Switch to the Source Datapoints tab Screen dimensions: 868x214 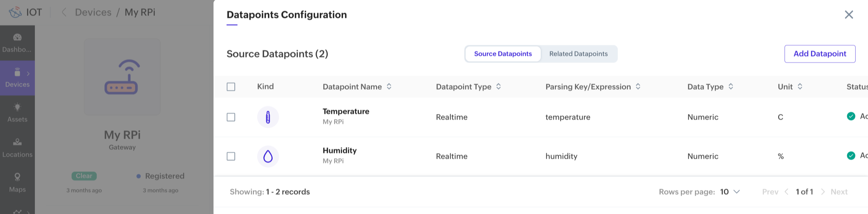click(503, 54)
